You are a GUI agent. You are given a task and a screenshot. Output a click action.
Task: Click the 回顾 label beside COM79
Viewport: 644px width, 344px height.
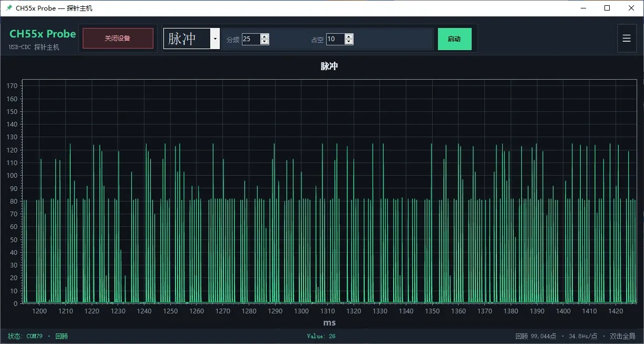coord(62,336)
